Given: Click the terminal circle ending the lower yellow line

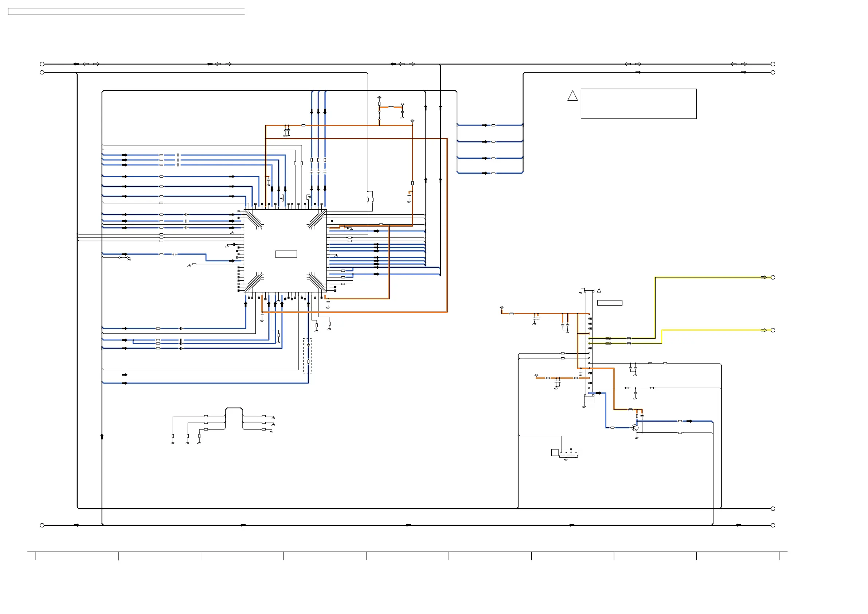Looking at the screenshot, I should coord(773,330).
